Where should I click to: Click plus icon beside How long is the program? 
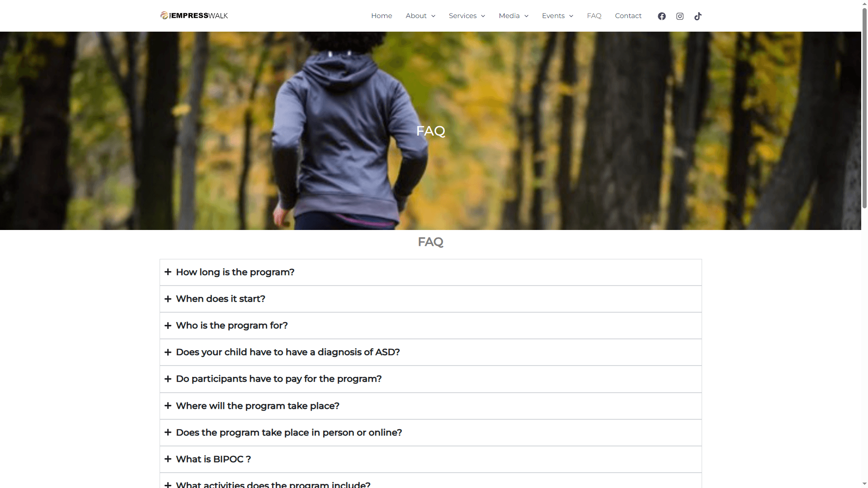point(168,272)
